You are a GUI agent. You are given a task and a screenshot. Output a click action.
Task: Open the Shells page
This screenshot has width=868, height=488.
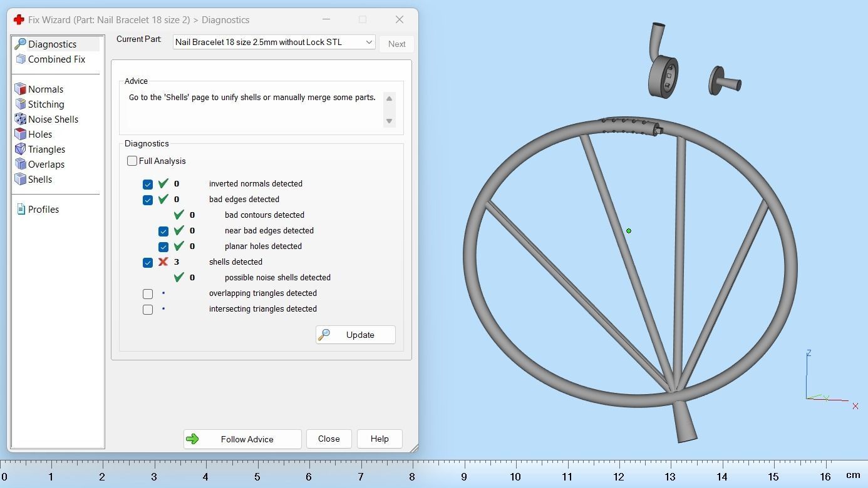click(x=39, y=179)
